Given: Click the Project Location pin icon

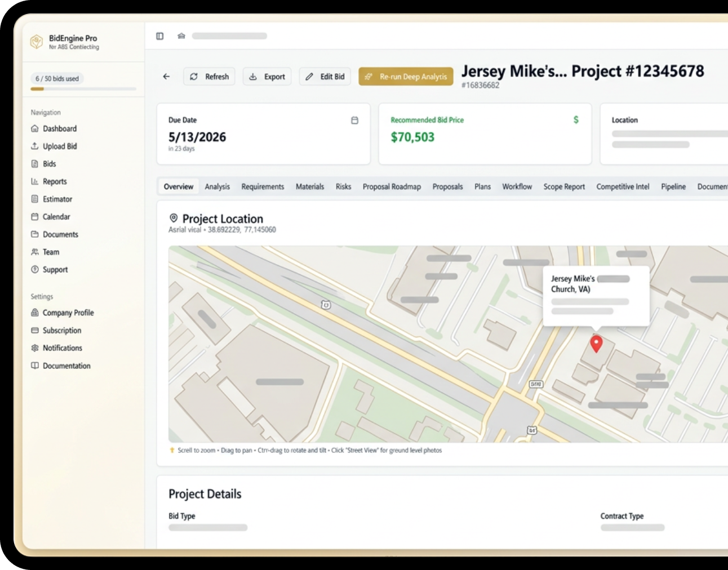Looking at the screenshot, I should (x=174, y=218).
